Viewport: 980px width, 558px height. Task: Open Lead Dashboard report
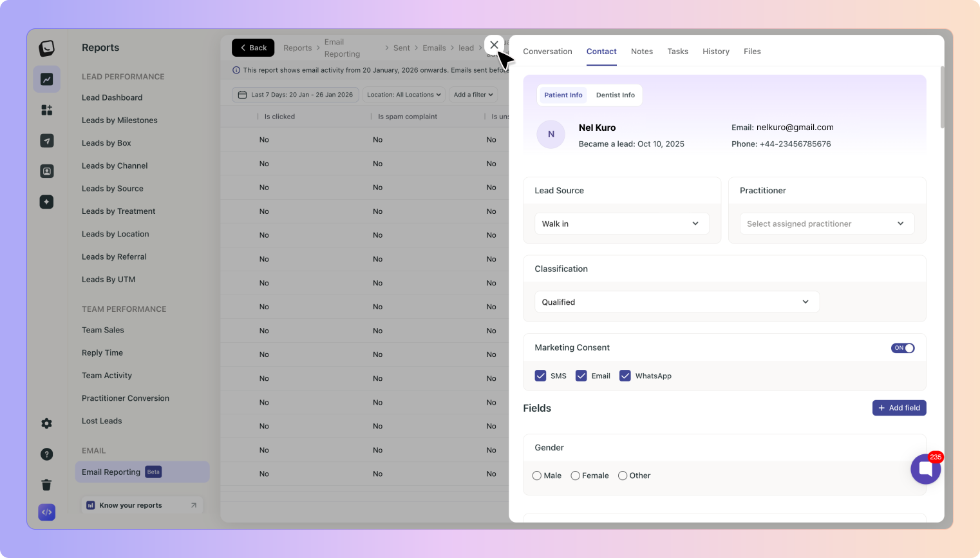click(112, 98)
